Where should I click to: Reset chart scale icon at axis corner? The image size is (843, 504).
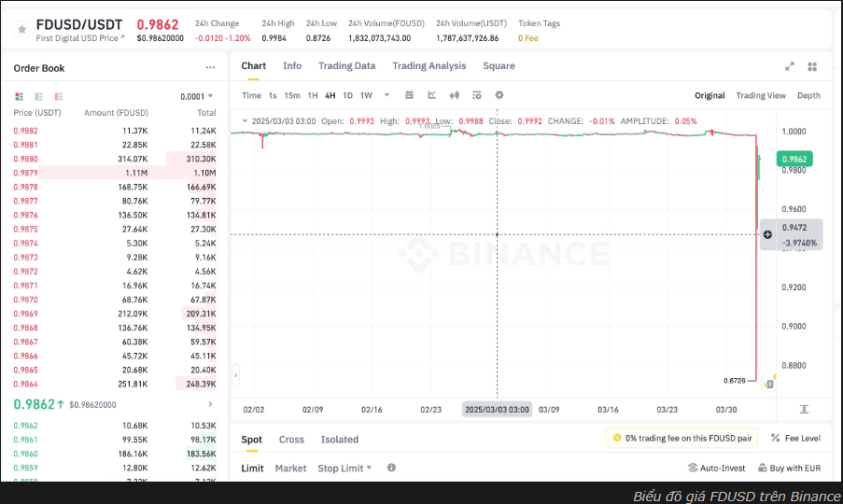tap(804, 410)
